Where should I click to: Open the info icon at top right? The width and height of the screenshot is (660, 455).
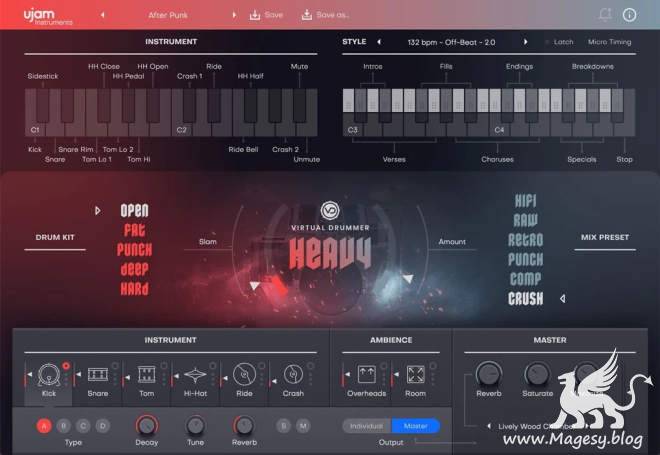click(x=629, y=15)
